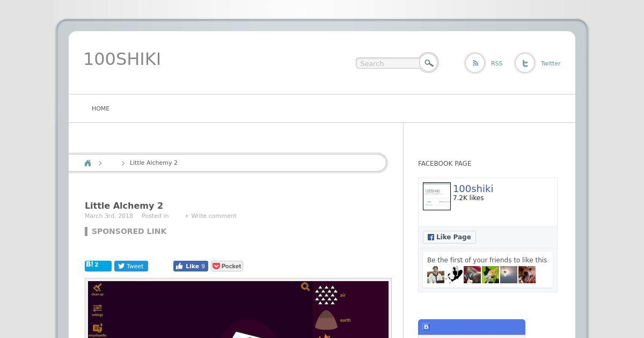Image resolution: width=644 pixels, height=338 pixels.
Task: Open the Write comment link
Action: [214, 216]
